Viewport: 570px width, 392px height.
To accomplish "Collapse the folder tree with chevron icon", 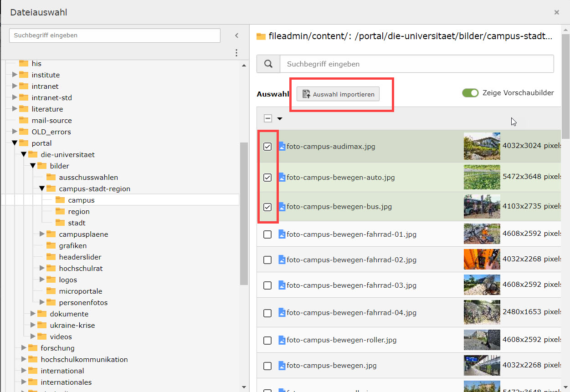I will (236, 36).
